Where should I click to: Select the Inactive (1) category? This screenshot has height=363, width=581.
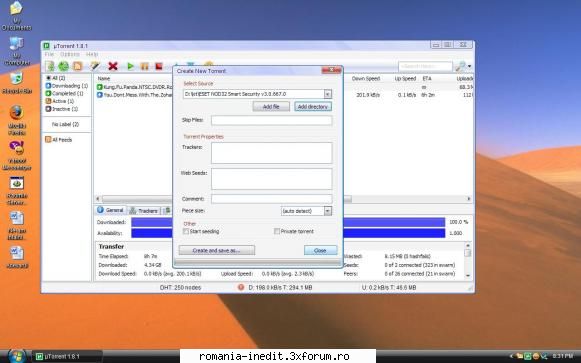click(x=62, y=109)
